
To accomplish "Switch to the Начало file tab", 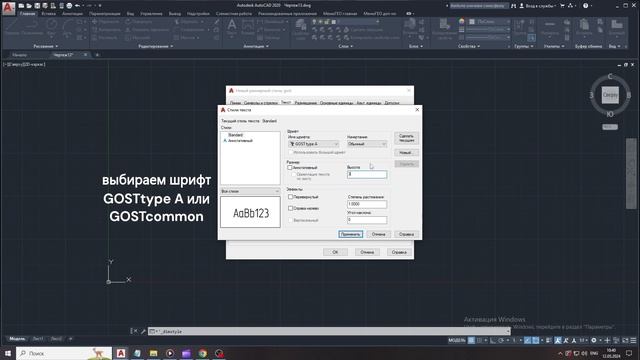I will point(20,55).
